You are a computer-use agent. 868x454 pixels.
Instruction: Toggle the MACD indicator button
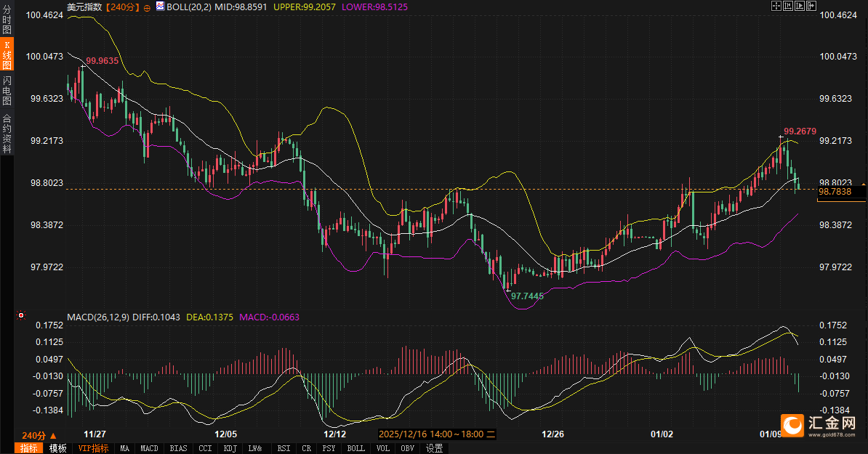tap(149, 448)
